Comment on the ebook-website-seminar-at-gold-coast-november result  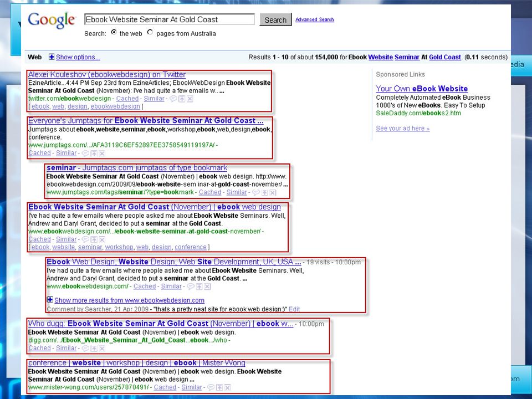(x=85, y=239)
